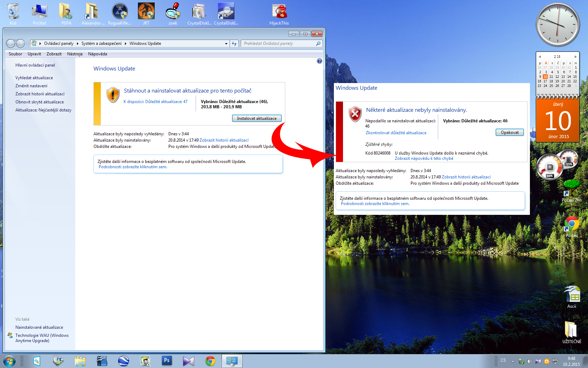Expand the arrow after Ovládací panely breadcrumb
The height and width of the screenshot is (368, 588).
pyautogui.click(x=77, y=43)
